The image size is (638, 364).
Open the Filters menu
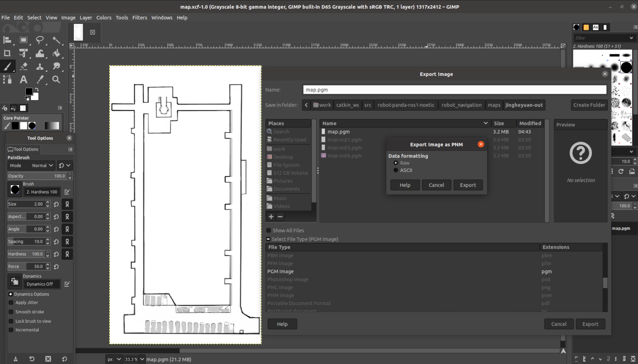[x=140, y=17]
